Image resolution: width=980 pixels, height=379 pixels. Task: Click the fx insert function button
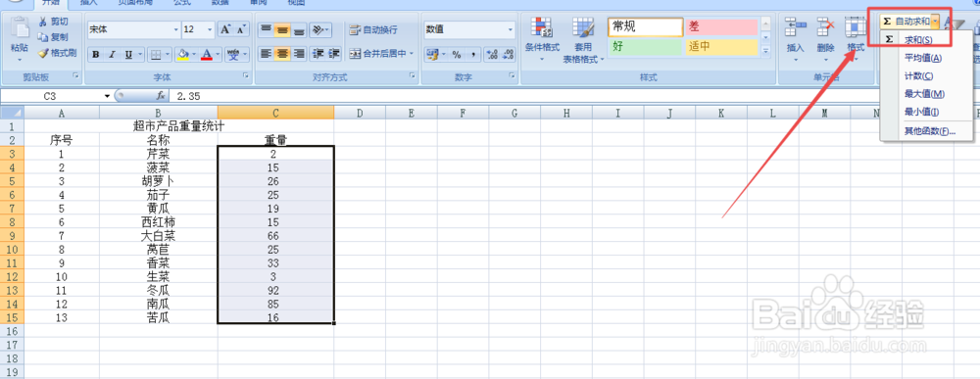coord(161,96)
